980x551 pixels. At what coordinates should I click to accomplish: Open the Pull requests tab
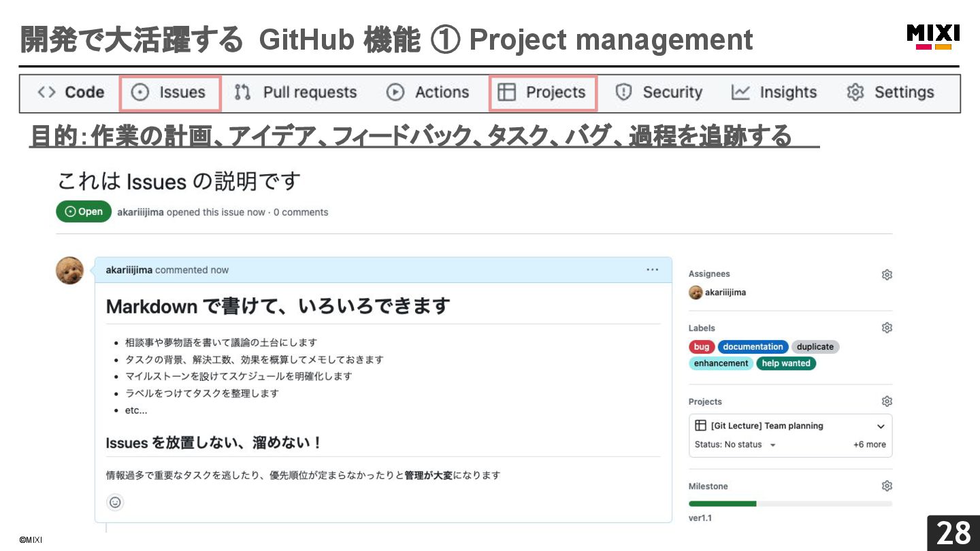(x=295, y=93)
